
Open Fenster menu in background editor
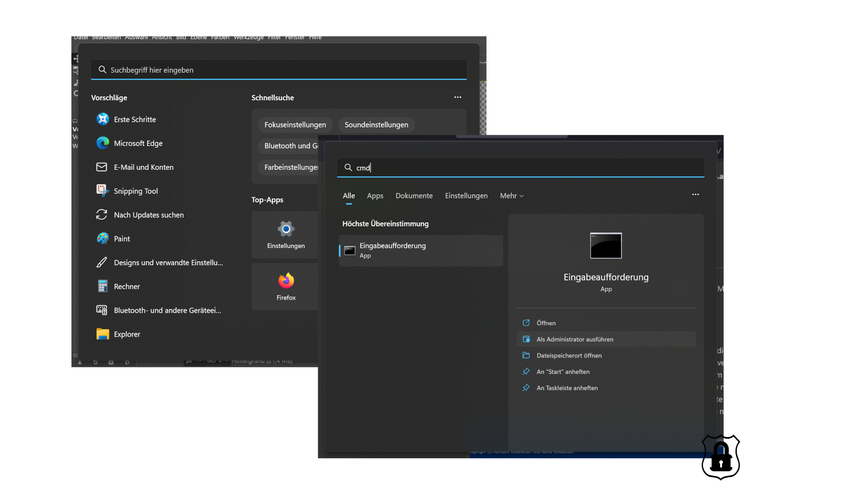click(x=295, y=38)
